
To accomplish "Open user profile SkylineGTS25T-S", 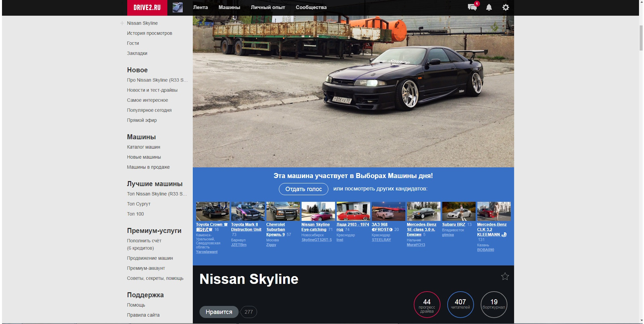I will 317,240.
